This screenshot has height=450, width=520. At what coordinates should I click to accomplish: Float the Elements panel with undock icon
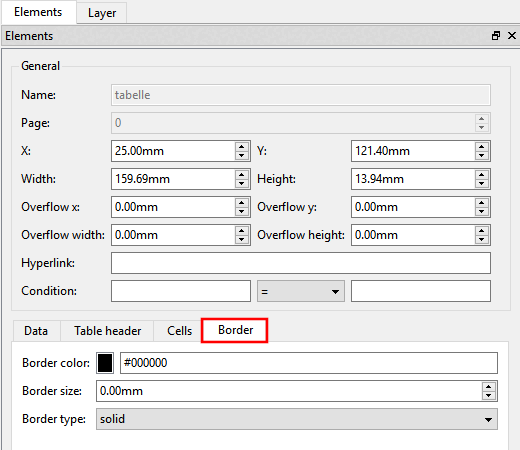pos(496,36)
